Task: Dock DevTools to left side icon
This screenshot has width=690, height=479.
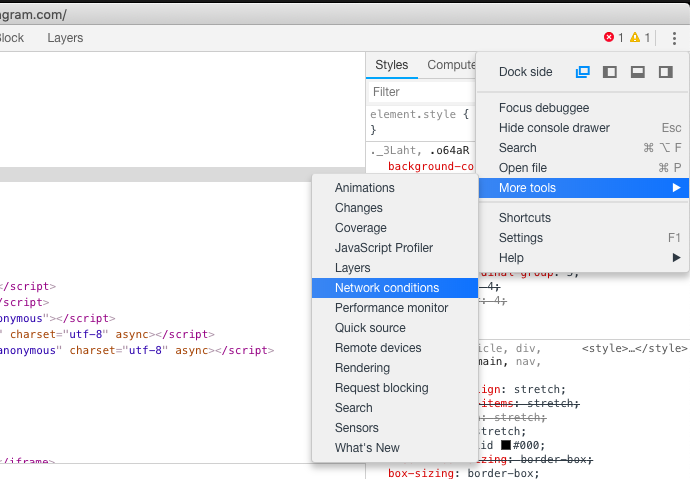Action: coord(610,72)
